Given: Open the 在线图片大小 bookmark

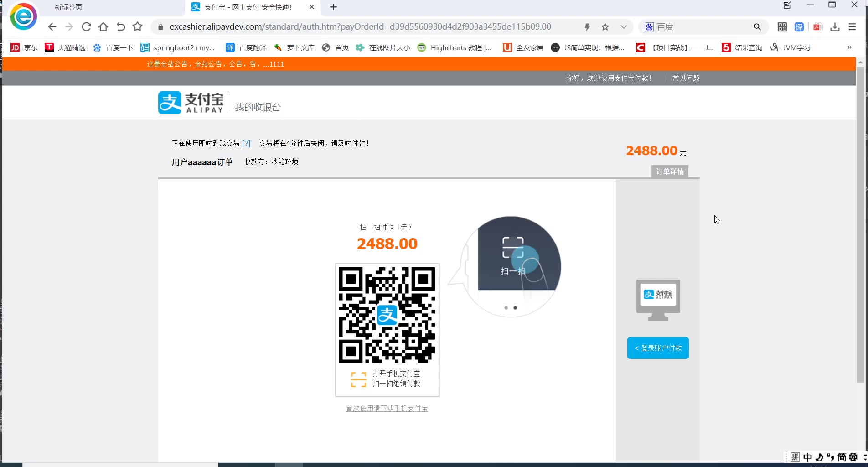Looking at the screenshot, I should coord(383,47).
